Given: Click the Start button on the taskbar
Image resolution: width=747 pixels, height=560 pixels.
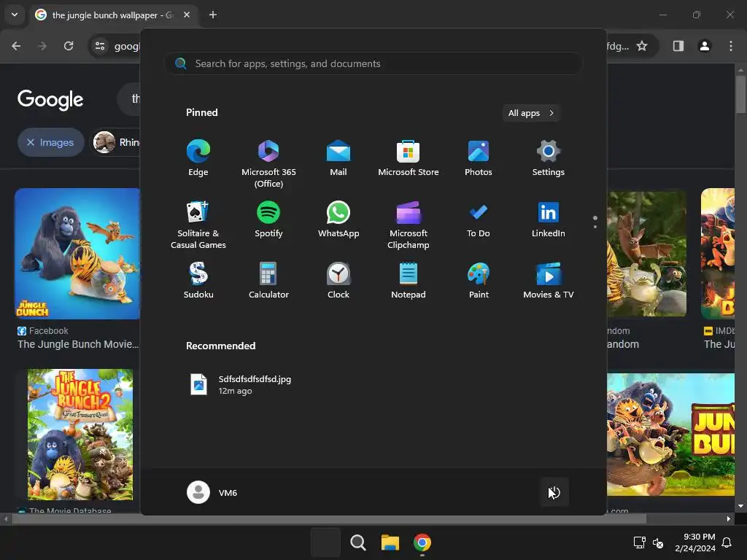Looking at the screenshot, I should pyautogui.click(x=325, y=542).
